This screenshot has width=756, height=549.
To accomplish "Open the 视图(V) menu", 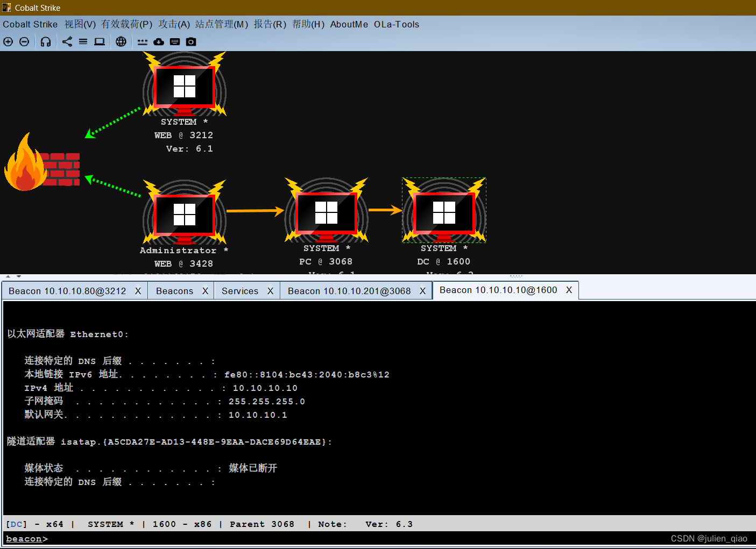I will click(80, 24).
